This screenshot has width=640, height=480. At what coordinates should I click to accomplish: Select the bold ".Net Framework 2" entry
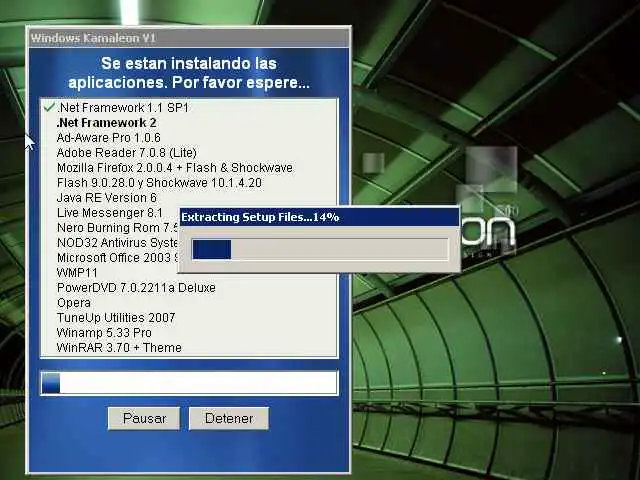(107, 123)
